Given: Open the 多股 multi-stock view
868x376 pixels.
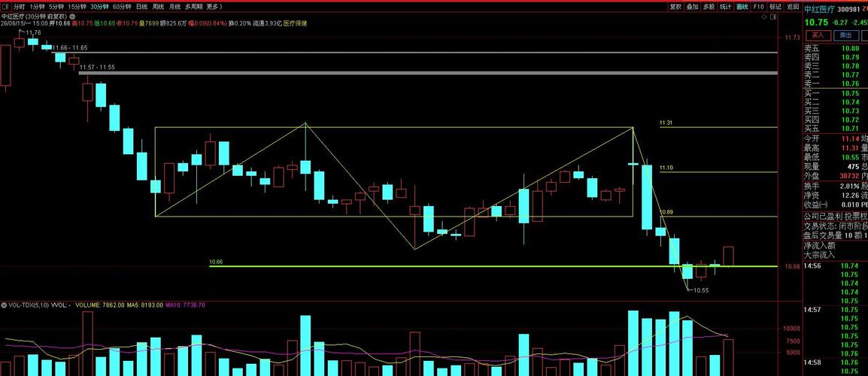Looking at the screenshot, I should coord(709,7).
